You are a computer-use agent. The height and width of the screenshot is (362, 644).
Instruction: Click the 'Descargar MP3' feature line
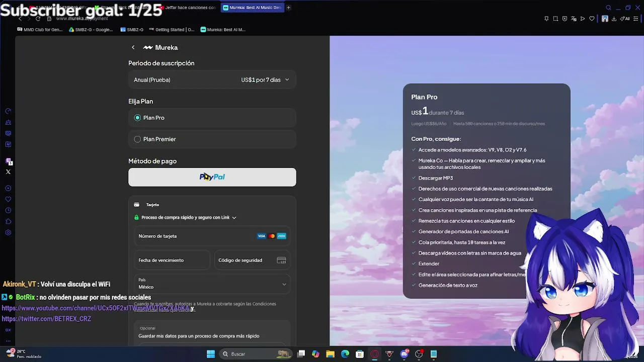(x=436, y=178)
